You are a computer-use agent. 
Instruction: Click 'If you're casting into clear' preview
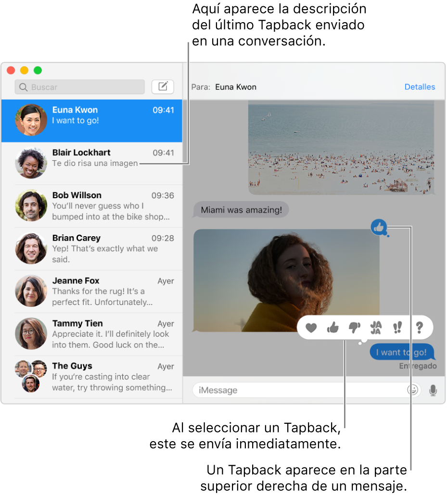click(101, 377)
